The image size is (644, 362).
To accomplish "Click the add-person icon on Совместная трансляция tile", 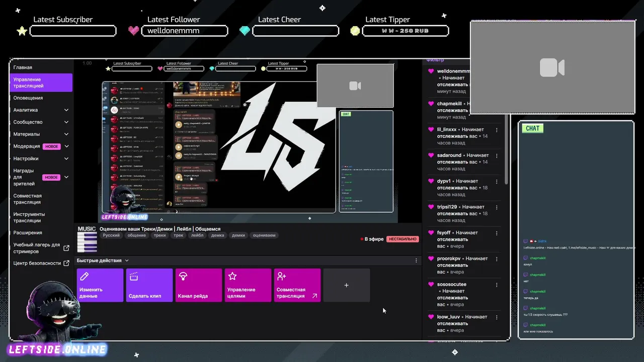I will pyautogui.click(x=282, y=276).
